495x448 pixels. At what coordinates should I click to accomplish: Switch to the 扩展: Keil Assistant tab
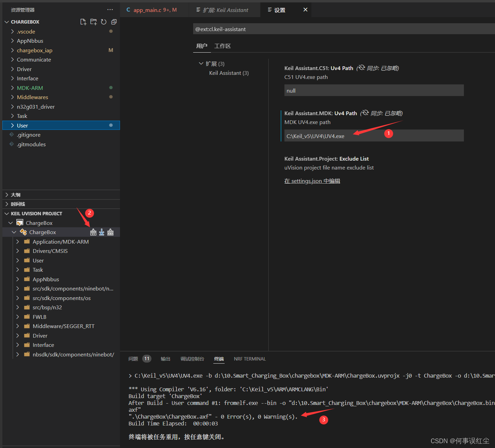click(224, 10)
